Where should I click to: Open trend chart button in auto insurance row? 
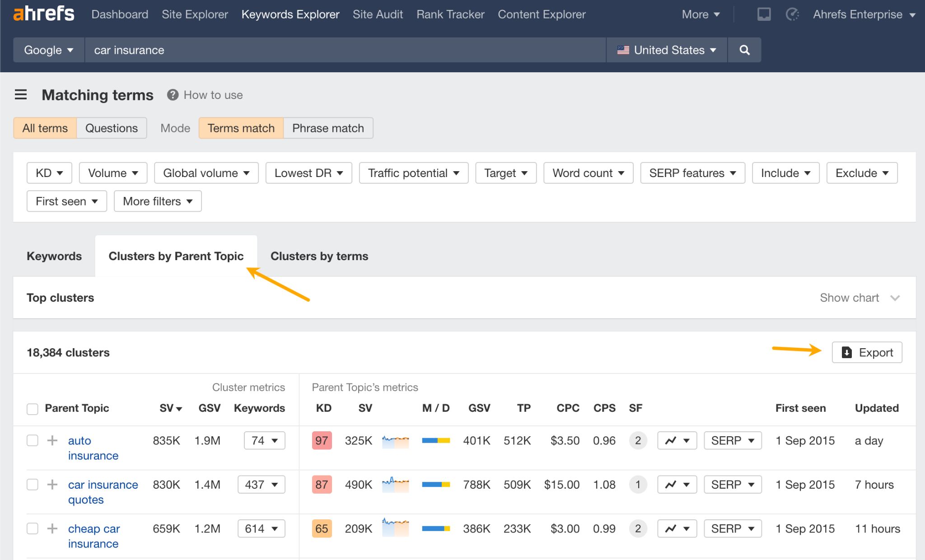tap(677, 440)
